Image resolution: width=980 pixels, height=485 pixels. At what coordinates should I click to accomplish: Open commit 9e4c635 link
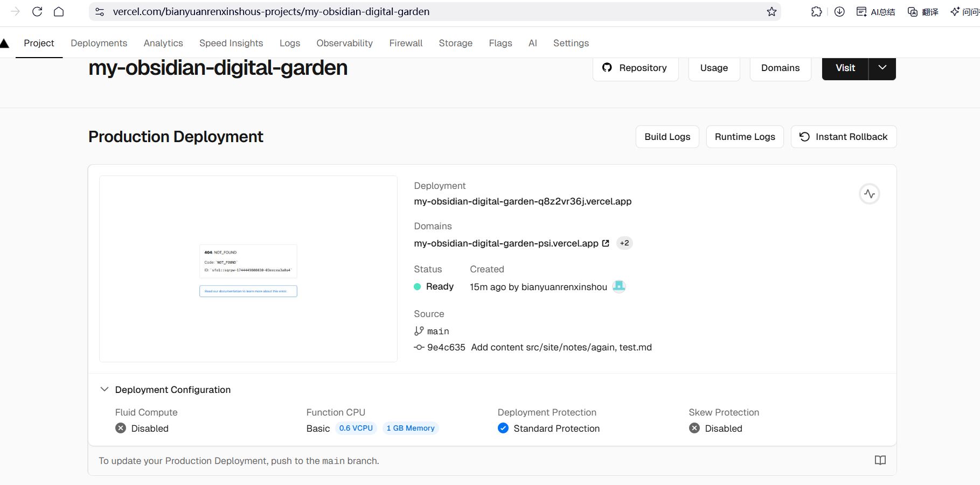click(x=446, y=347)
